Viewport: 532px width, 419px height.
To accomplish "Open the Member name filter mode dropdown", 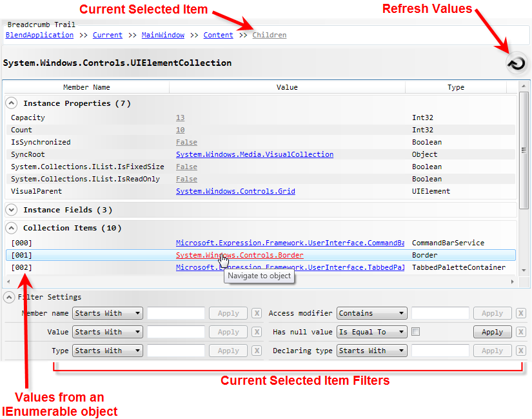I will 108,313.
